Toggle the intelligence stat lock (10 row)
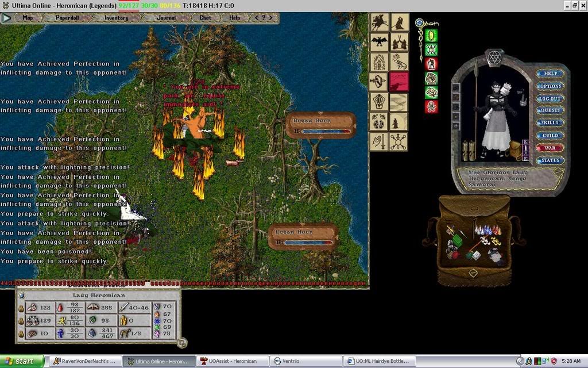This screenshot has height=368, width=588. click(21, 333)
